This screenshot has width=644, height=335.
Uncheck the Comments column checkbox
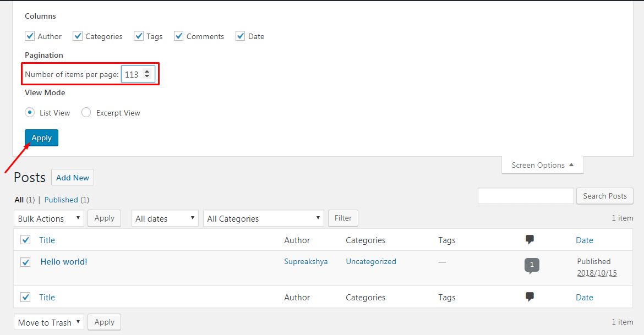point(179,36)
